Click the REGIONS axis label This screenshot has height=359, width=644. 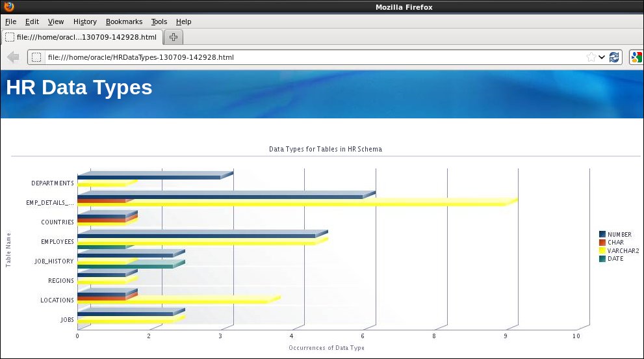pos(61,280)
